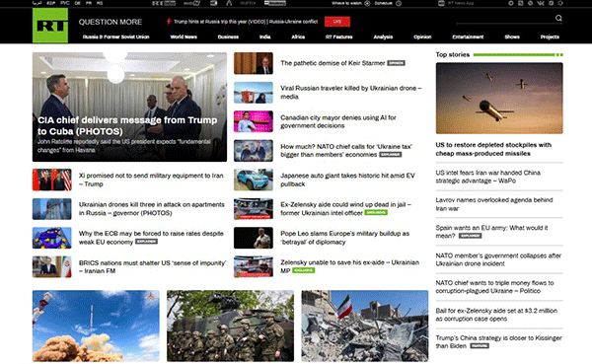Click the Keir Starmer thumbnail
The image size is (592, 364).
pos(254,63)
